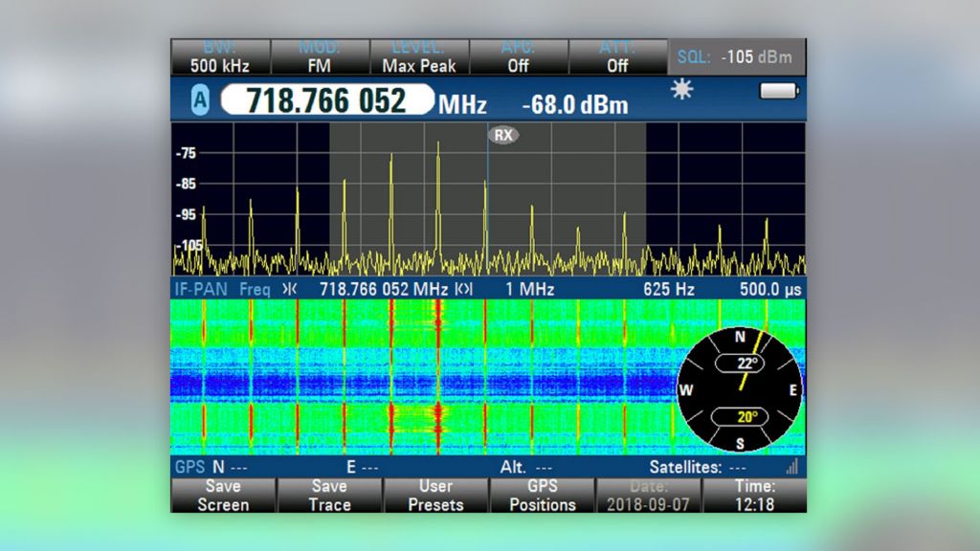980x551 pixels.
Task: Click the 718.766 052 frequency field
Action: 325,100
